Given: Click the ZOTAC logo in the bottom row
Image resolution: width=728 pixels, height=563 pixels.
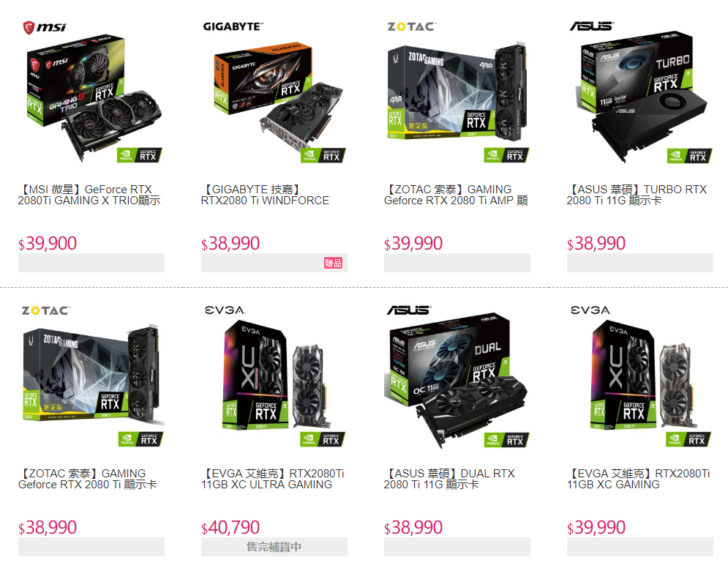Looking at the screenshot, I should tap(46, 310).
